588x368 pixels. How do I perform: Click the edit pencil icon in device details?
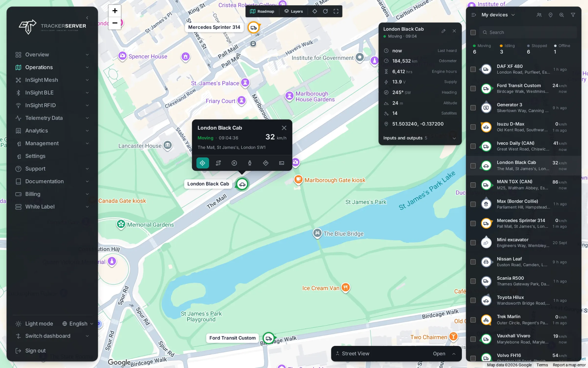pyautogui.click(x=443, y=31)
